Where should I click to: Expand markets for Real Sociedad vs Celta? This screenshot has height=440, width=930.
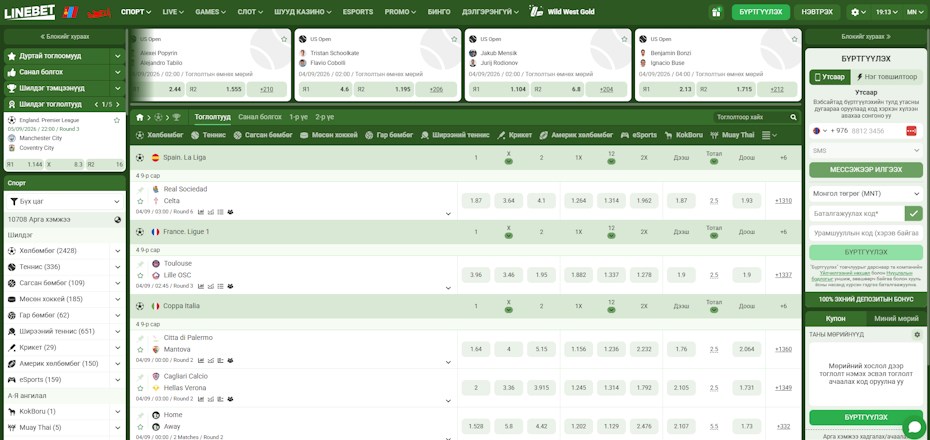[448, 213]
